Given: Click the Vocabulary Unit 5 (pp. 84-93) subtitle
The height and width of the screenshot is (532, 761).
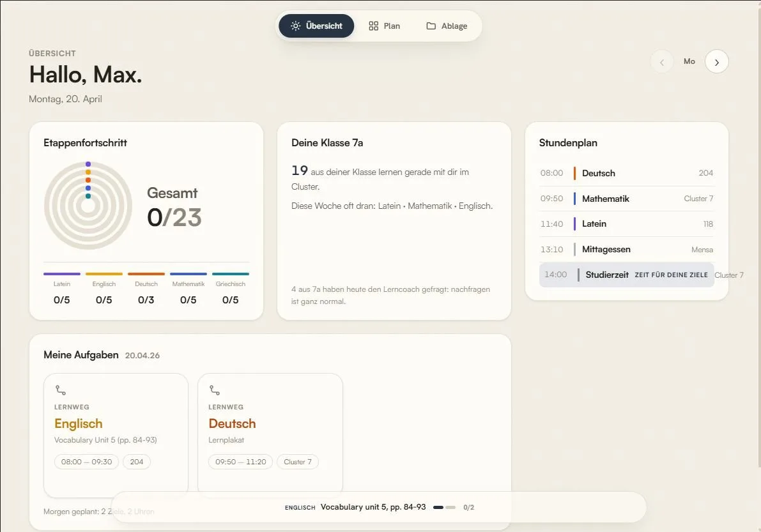Looking at the screenshot, I should click(x=105, y=440).
